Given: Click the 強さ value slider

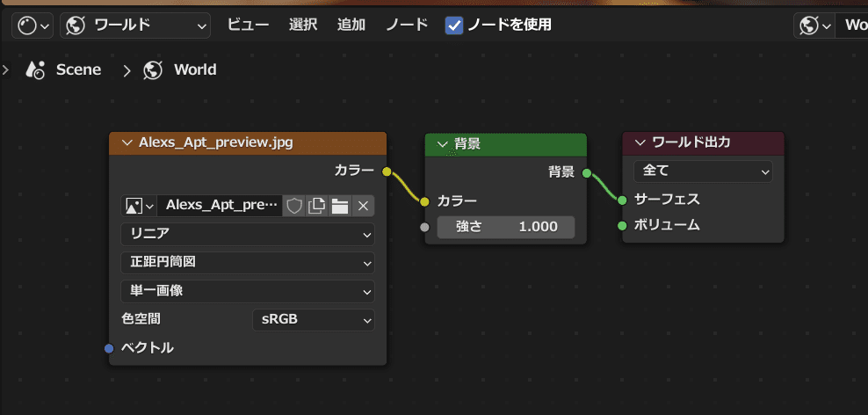Looking at the screenshot, I should tap(506, 227).
